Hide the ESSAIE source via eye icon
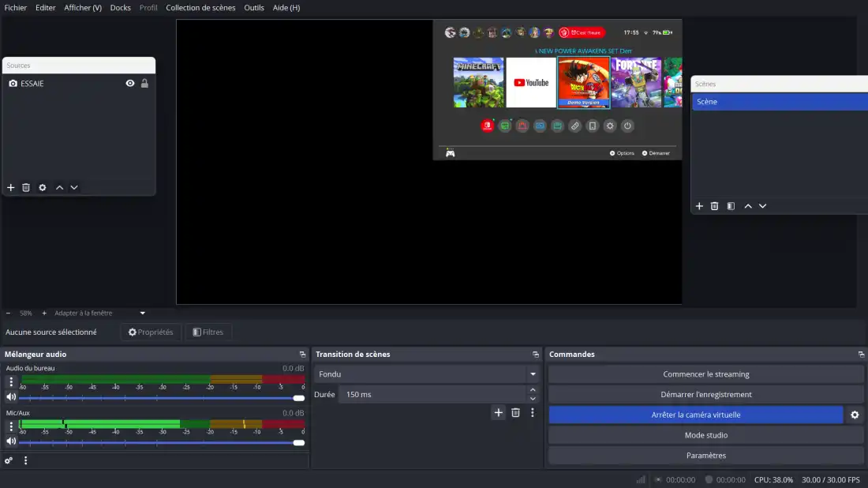Image resolution: width=868 pixels, height=488 pixels. (130, 84)
